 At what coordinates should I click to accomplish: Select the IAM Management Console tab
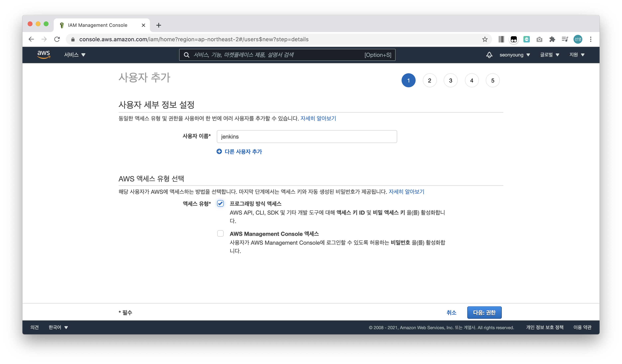[x=98, y=25]
